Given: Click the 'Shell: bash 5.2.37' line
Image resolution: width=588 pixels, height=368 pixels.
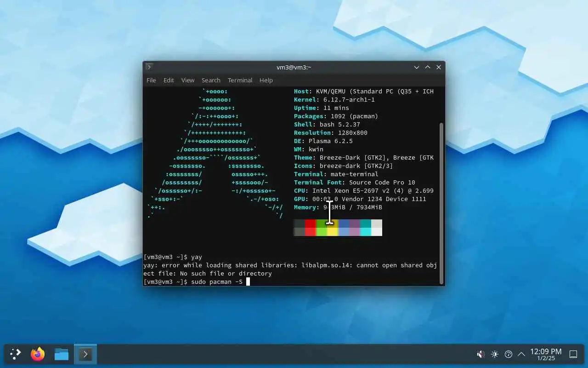Looking at the screenshot, I should pyautogui.click(x=327, y=124).
